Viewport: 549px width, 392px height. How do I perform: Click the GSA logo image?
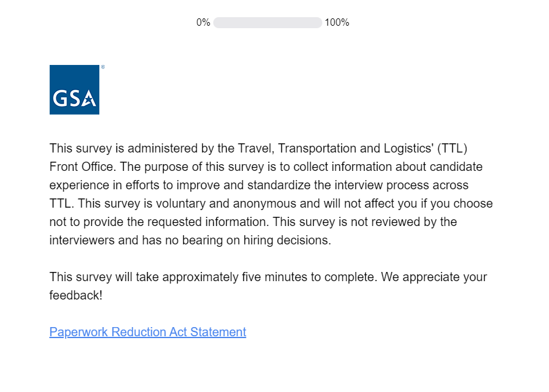click(74, 89)
